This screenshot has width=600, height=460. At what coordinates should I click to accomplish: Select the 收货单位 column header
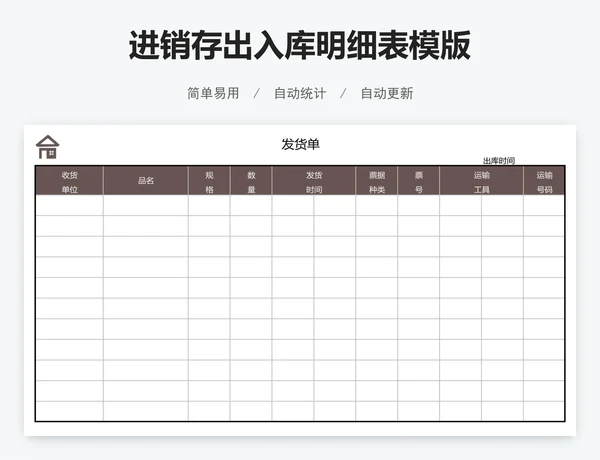tap(69, 181)
